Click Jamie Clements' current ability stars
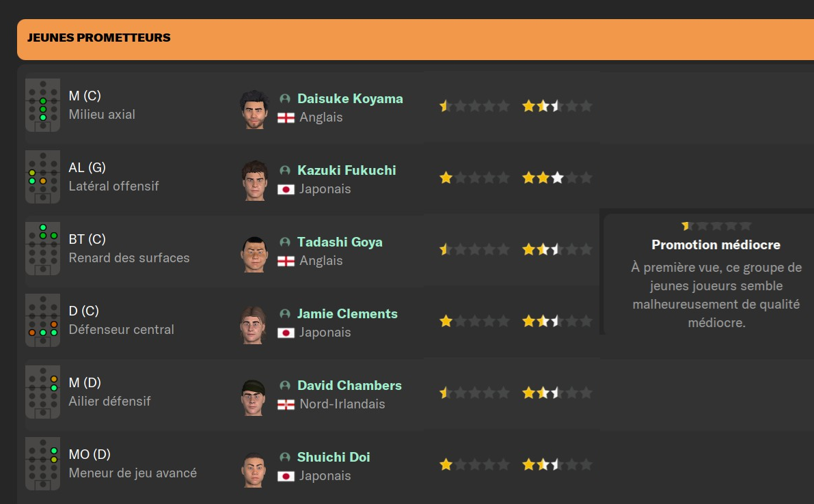The width and height of the screenshot is (814, 504). [474, 321]
